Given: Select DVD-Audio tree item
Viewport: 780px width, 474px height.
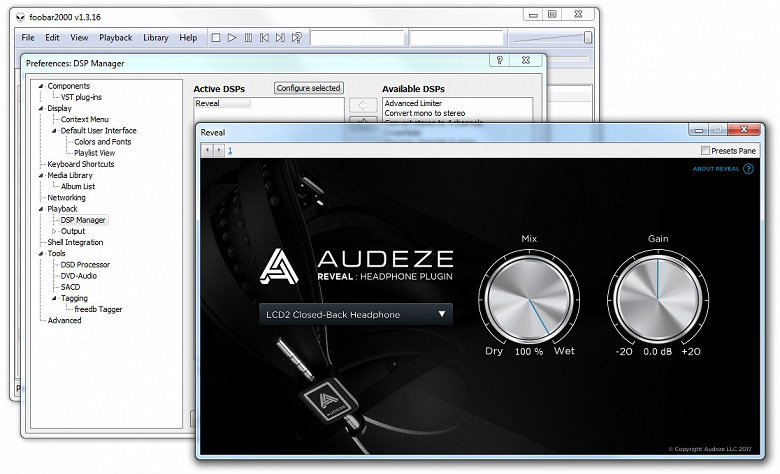Looking at the screenshot, I should coord(79,276).
